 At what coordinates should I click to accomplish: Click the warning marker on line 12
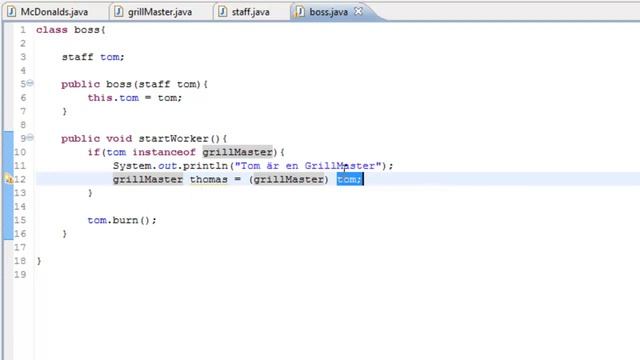point(9,179)
